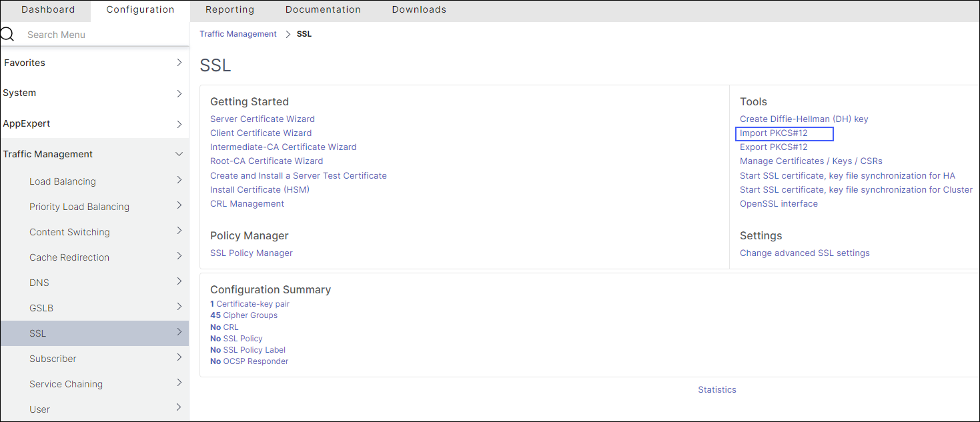980x422 pixels.
Task: Click Create and Install a Server Test Certificate
Action: [x=298, y=175]
